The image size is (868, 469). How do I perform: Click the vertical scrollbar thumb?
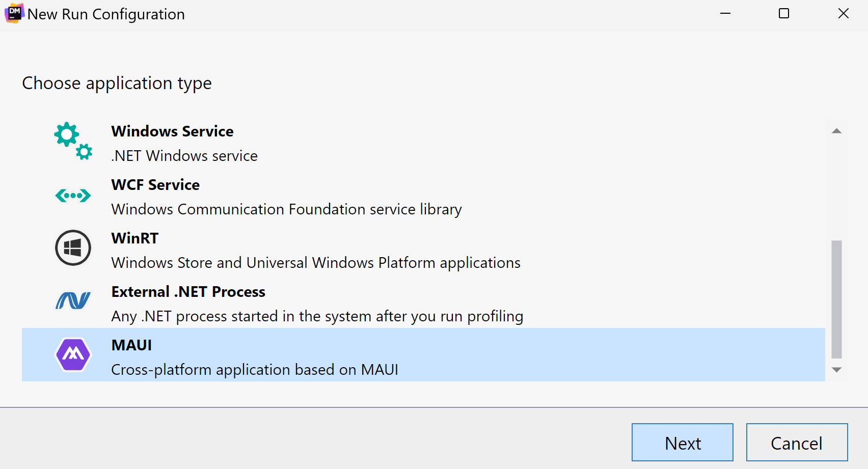point(836,299)
